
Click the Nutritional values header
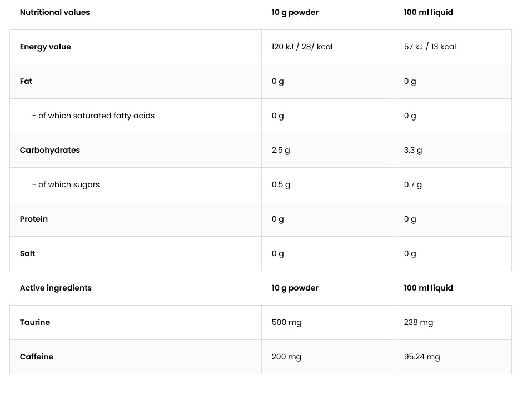(54, 13)
